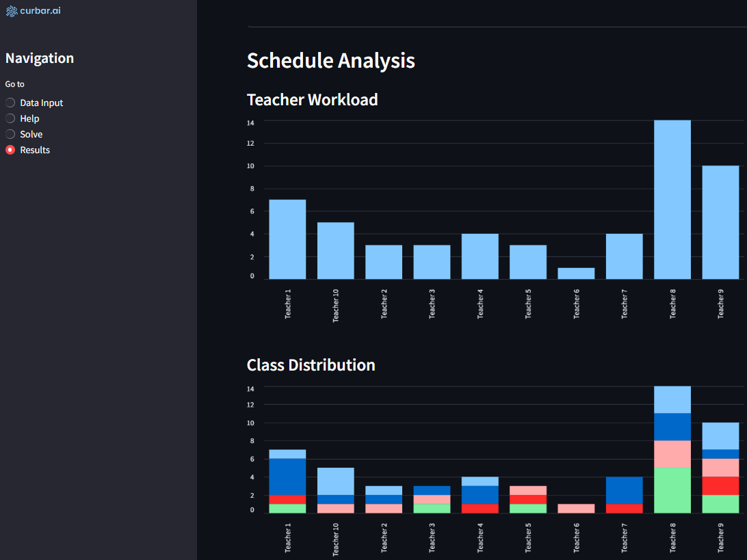The width and height of the screenshot is (747, 560).
Task: Click the curbar.ai logo icon
Action: [11, 11]
